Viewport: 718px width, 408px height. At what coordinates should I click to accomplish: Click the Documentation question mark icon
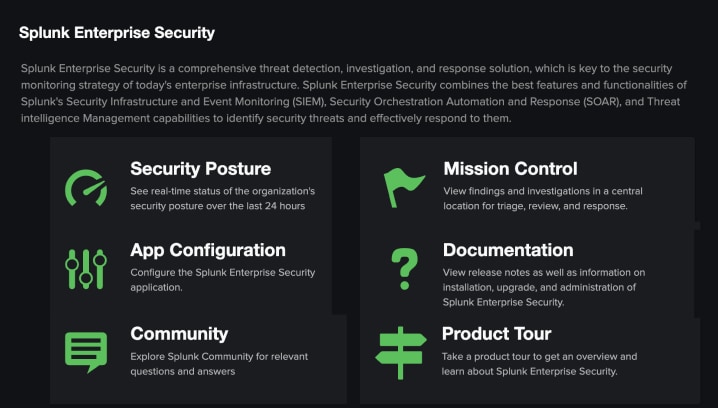click(403, 268)
